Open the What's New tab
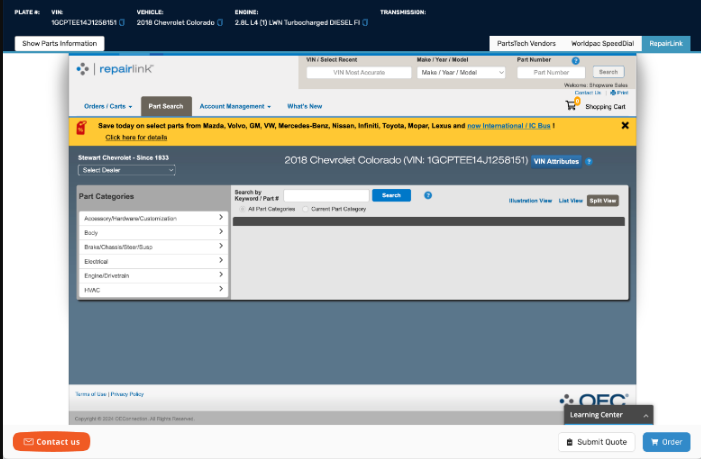 (x=304, y=106)
